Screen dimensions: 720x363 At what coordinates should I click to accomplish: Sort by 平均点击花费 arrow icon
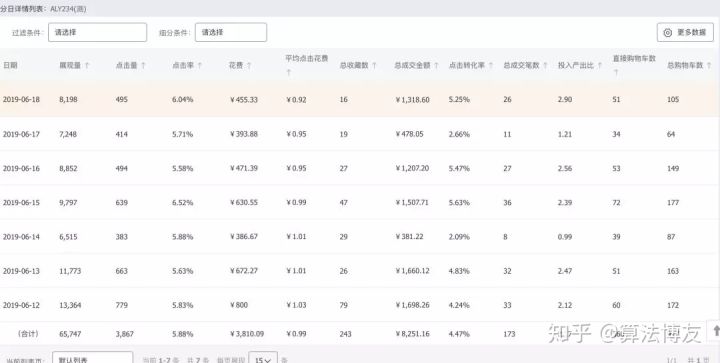tap(288, 73)
